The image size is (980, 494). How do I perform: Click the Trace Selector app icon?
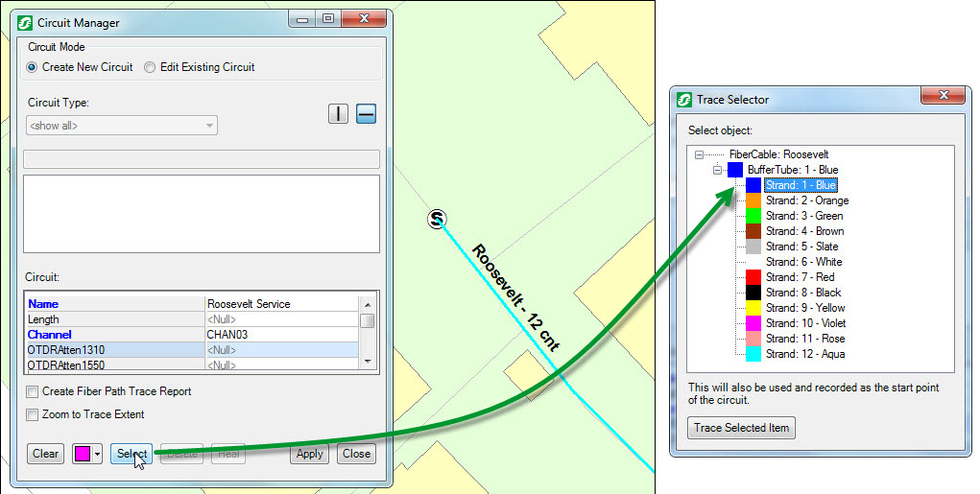pos(685,100)
